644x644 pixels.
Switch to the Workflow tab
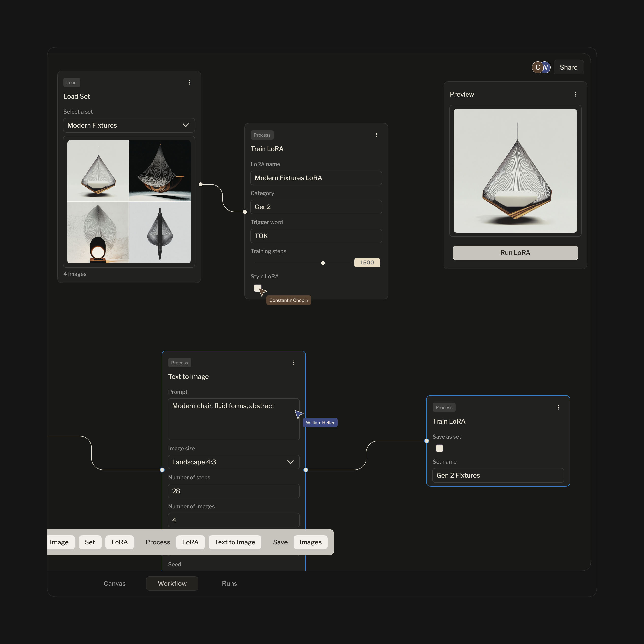172,583
